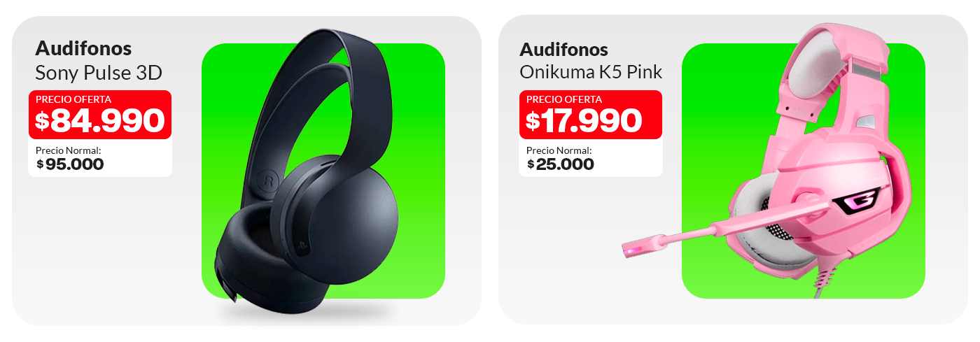Click the Sony Pulse 3D product name text
The width and height of the screenshot is (980, 342).
tap(99, 73)
